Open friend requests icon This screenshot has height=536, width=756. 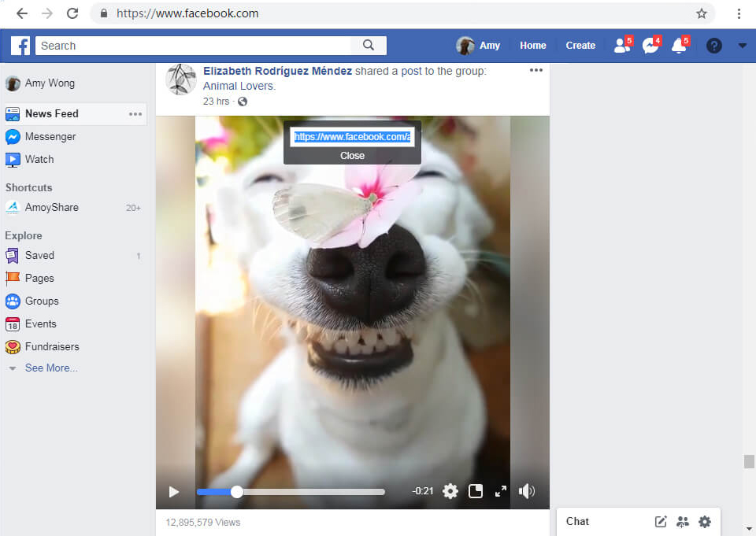(622, 46)
